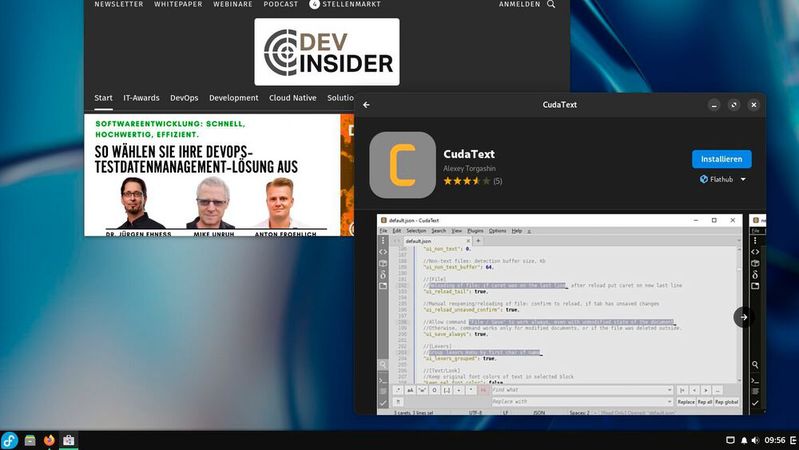
Task: Click the search magnifier on Dev Insider
Action: 551,4
